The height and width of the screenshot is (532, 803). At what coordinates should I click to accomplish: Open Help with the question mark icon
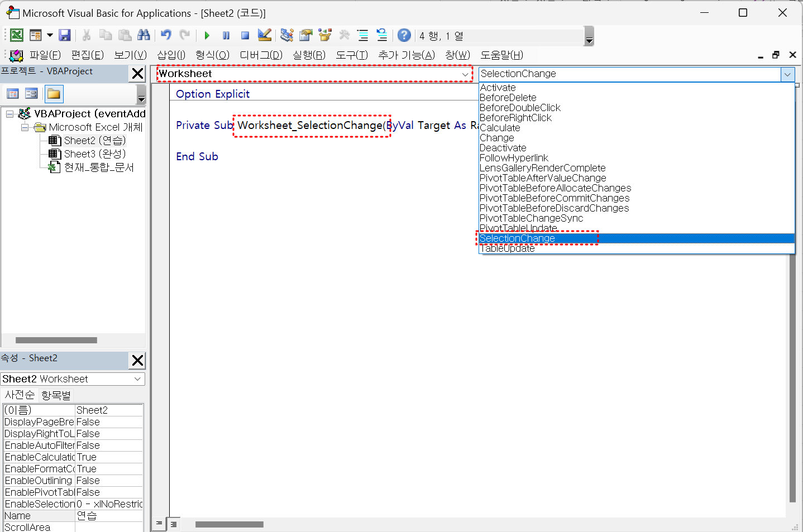point(404,36)
